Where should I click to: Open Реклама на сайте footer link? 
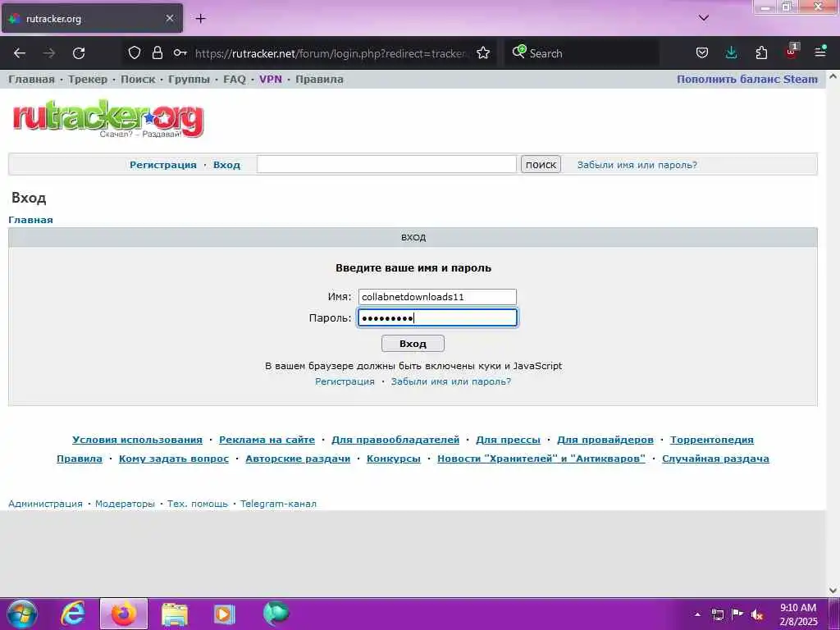[267, 440]
